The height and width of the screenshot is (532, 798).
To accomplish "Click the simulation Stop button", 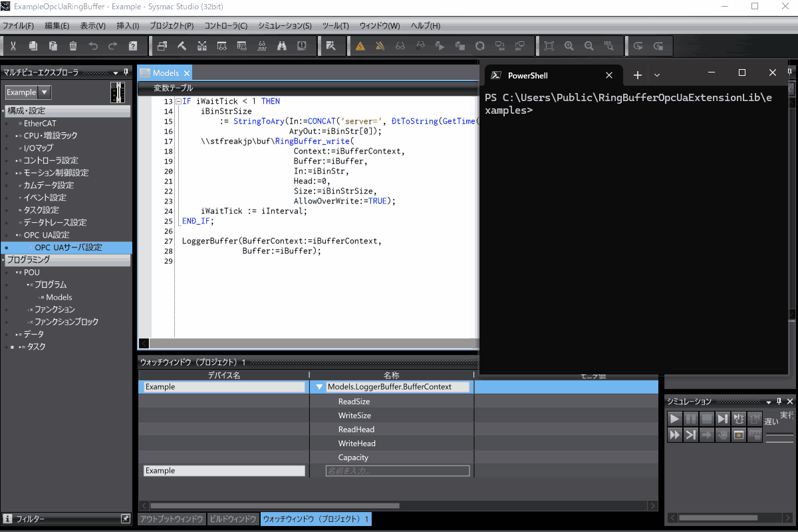I will pyautogui.click(x=706, y=419).
